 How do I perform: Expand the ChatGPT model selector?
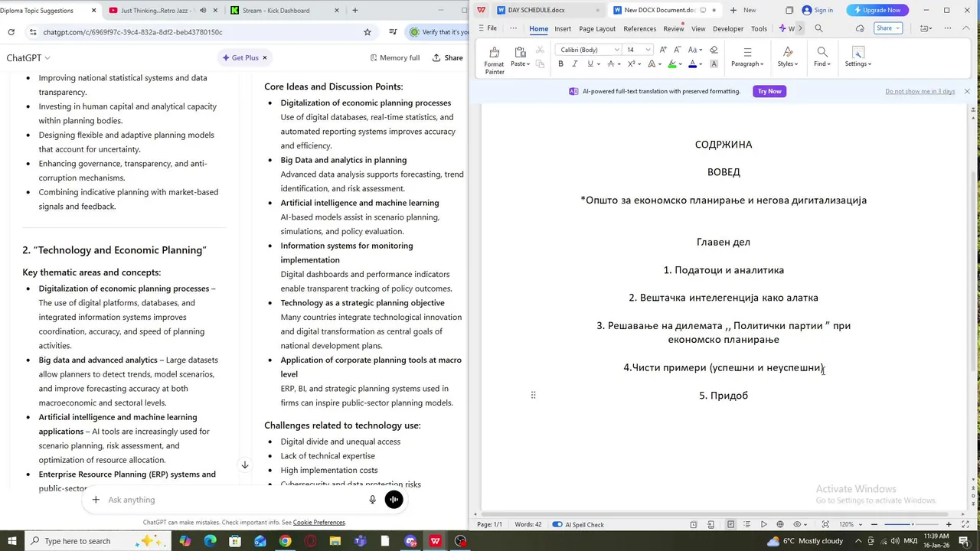tap(28, 58)
